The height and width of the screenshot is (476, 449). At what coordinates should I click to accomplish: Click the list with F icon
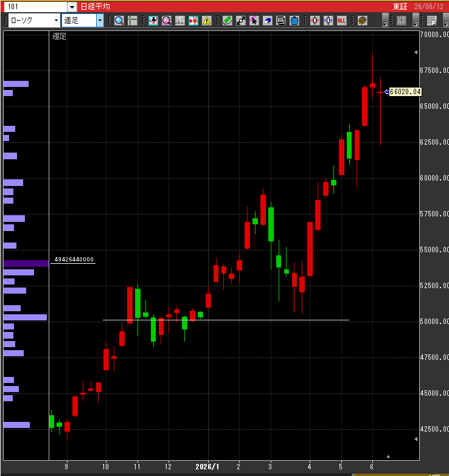click(432, 21)
